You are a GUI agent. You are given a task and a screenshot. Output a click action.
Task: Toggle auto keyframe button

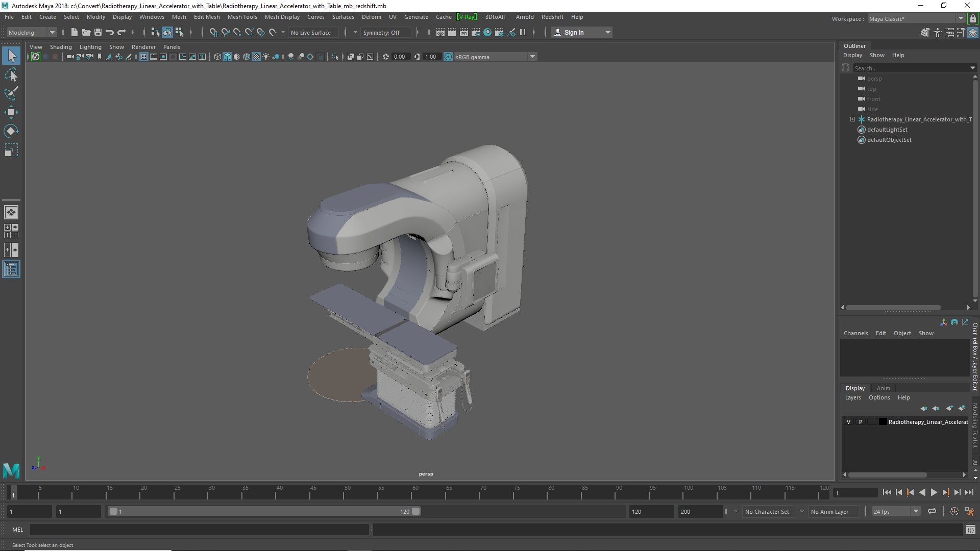(954, 511)
